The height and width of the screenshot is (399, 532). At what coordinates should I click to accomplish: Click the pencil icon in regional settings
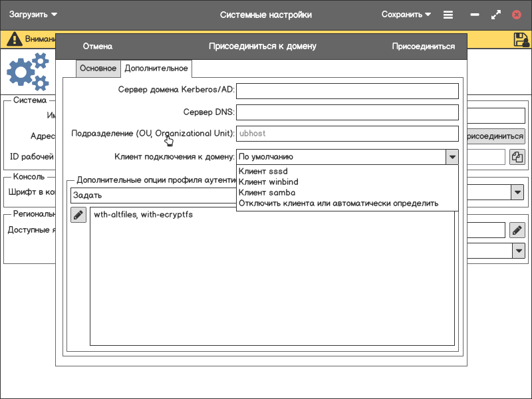coord(517,230)
